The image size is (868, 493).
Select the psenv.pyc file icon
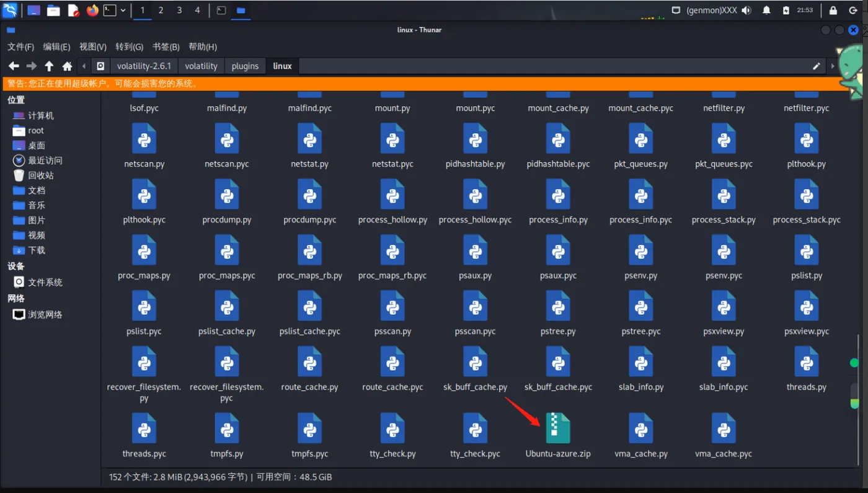coord(724,250)
